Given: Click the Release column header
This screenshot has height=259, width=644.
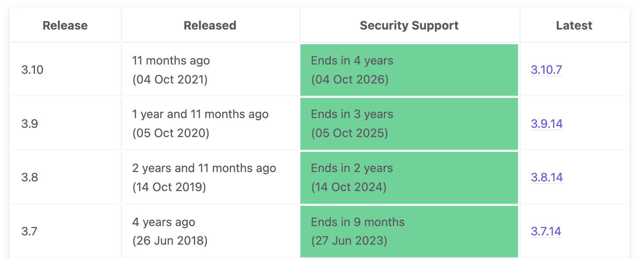Looking at the screenshot, I should pyautogui.click(x=65, y=25).
